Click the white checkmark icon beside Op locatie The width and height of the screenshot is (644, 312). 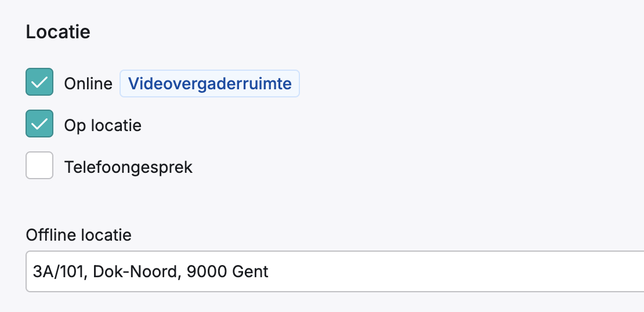(39, 124)
